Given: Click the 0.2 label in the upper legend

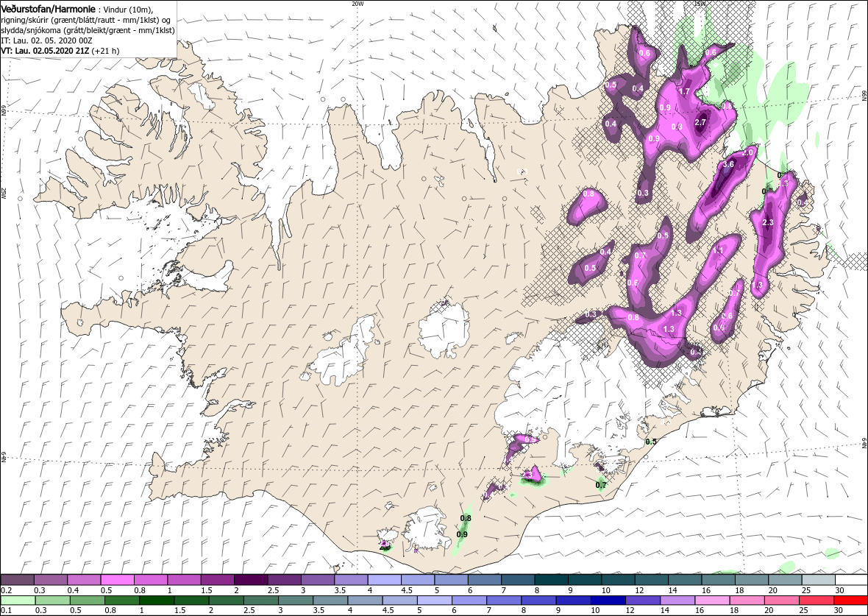Looking at the screenshot, I should coord(6,590).
